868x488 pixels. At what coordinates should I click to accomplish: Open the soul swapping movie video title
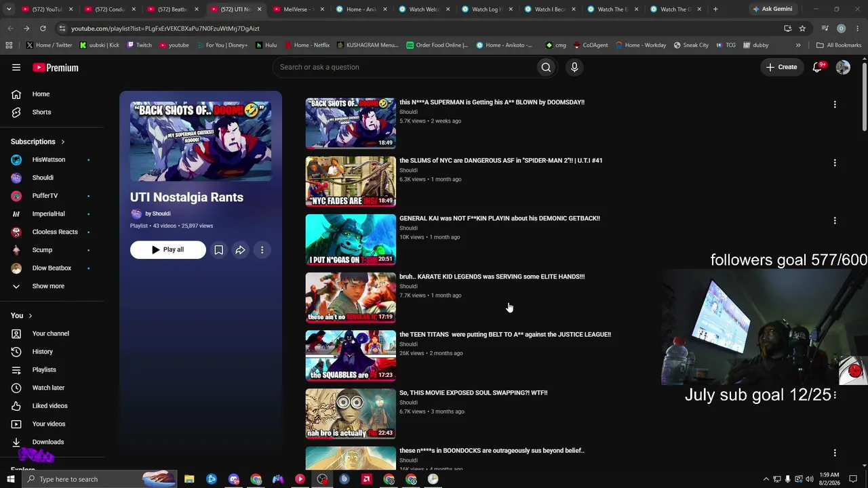pyautogui.click(x=473, y=393)
